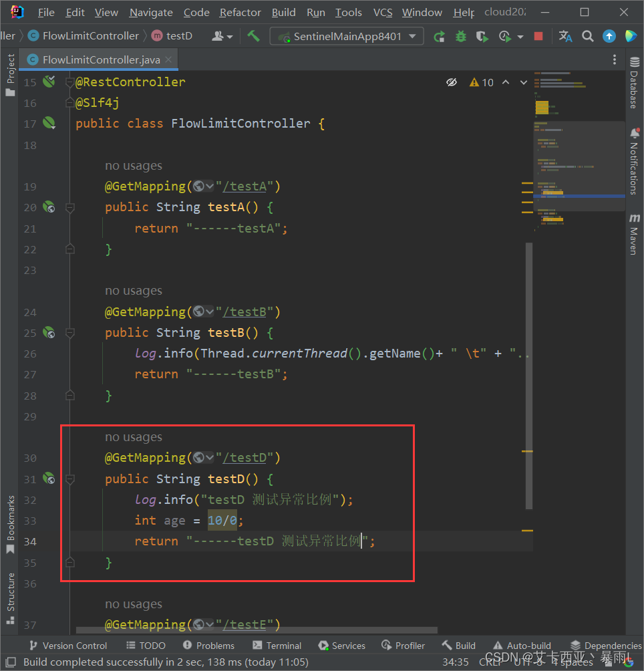
Task: Open the Project tool window
Action: [x=10, y=75]
